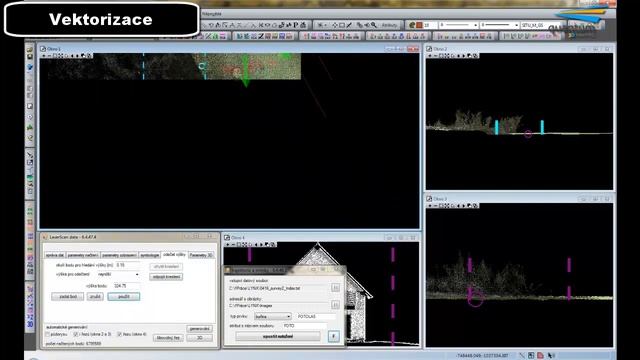Switch to the symbologie tab
This screenshot has height=360, width=640.
tap(150, 255)
